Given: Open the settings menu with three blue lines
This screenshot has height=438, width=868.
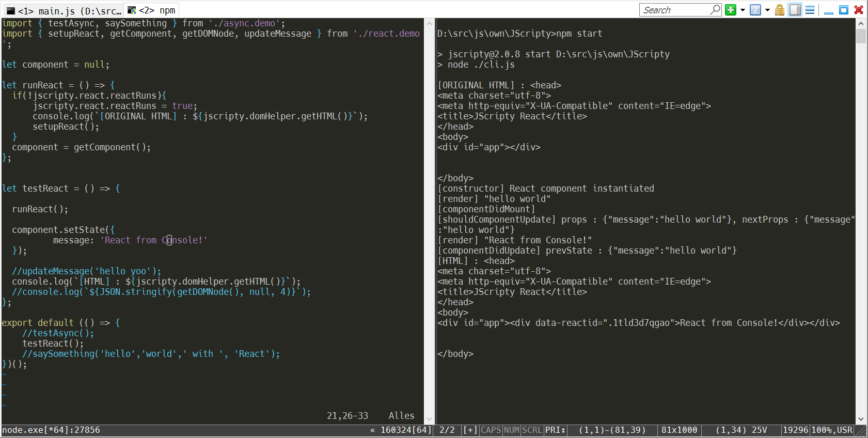Looking at the screenshot, I should (x=810, y=10).
